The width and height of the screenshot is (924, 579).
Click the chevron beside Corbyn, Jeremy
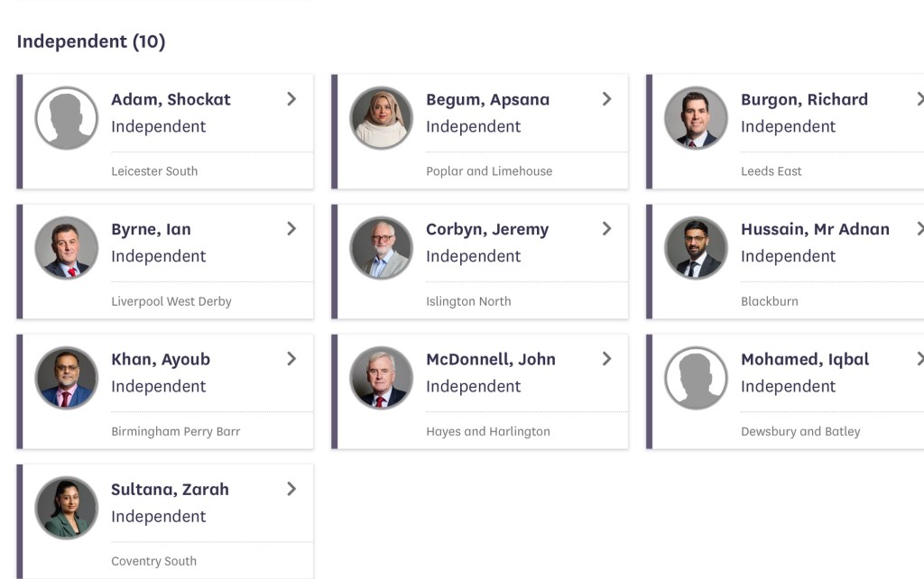[x=606, y=229]
